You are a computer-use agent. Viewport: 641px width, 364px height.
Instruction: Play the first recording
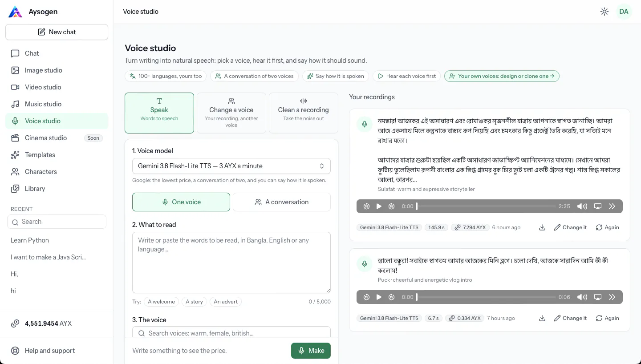pos(379,206)
